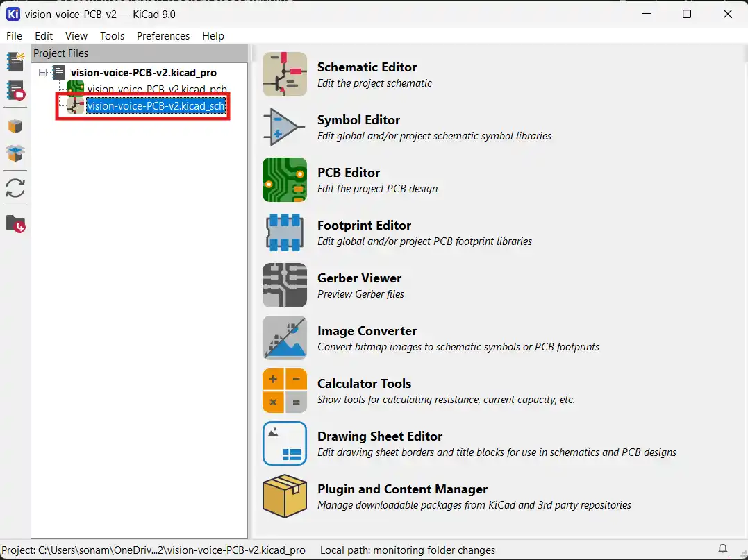
Task: Open the Edit menu
Action: 44,36
